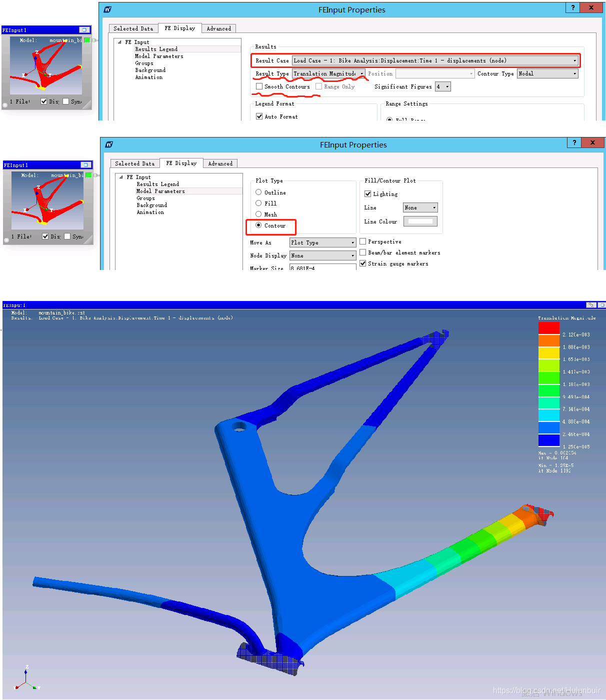
Task: Click the help question mark in the Results dialog
Action: (573, 7)
